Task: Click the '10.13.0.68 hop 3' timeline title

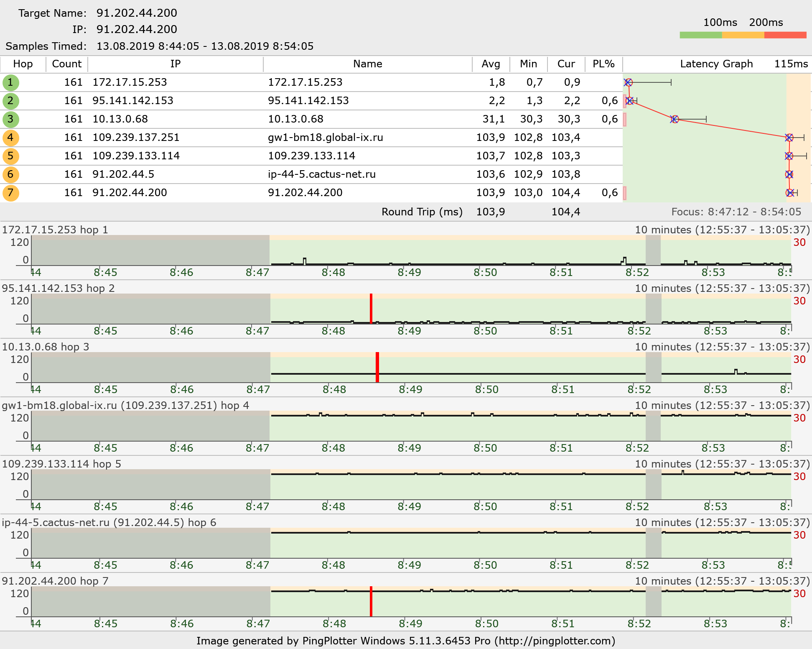Action: point(46,347)
